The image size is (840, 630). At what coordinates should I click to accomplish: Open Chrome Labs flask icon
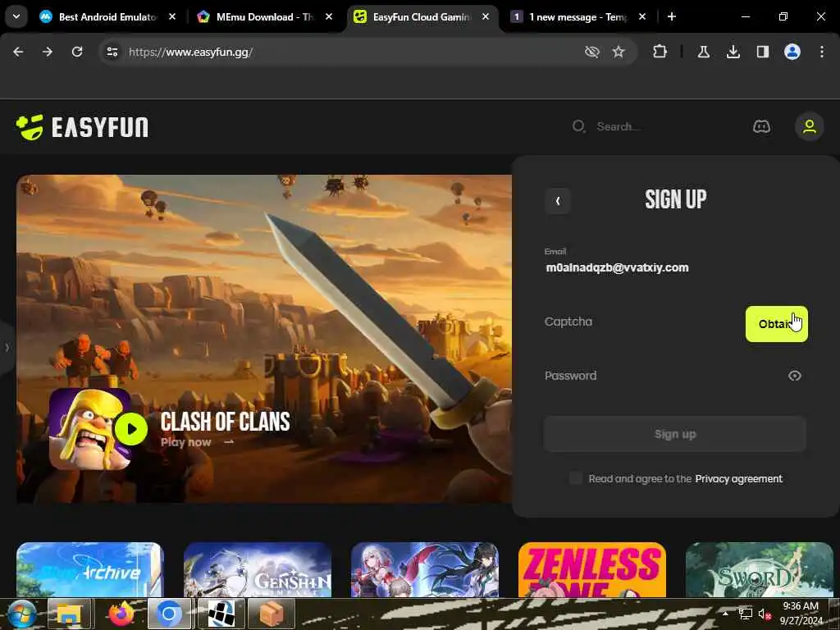point(703,52)
